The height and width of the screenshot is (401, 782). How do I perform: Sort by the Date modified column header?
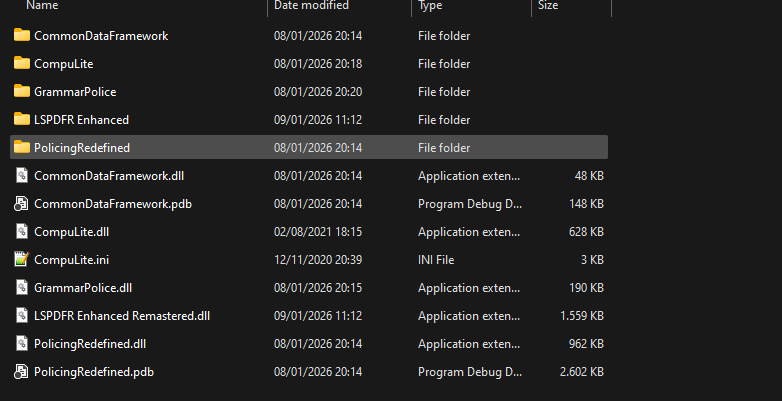click(311, 5)
